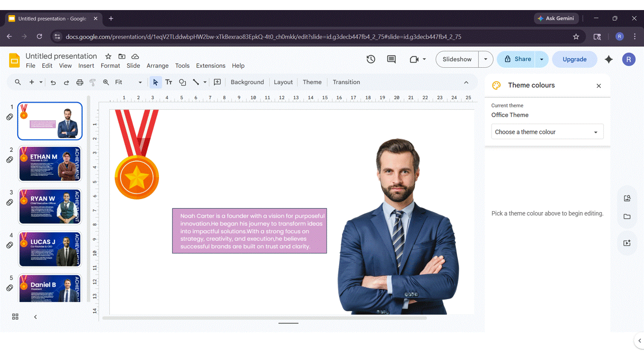Click the undo icon
This screenshot has width=644, height=362.
53,82
